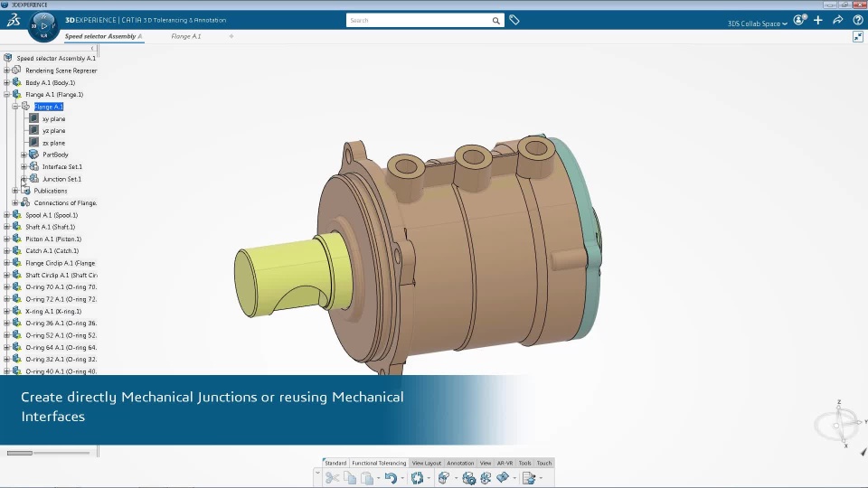Select Connections of Flange tree item
The height and width of the screenshot is (488, 868).
[65, 203]
